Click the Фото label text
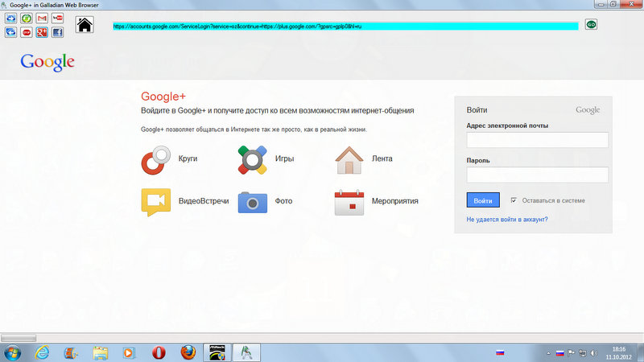This screenshot has height=362, width=644. (x=283, y=200)
